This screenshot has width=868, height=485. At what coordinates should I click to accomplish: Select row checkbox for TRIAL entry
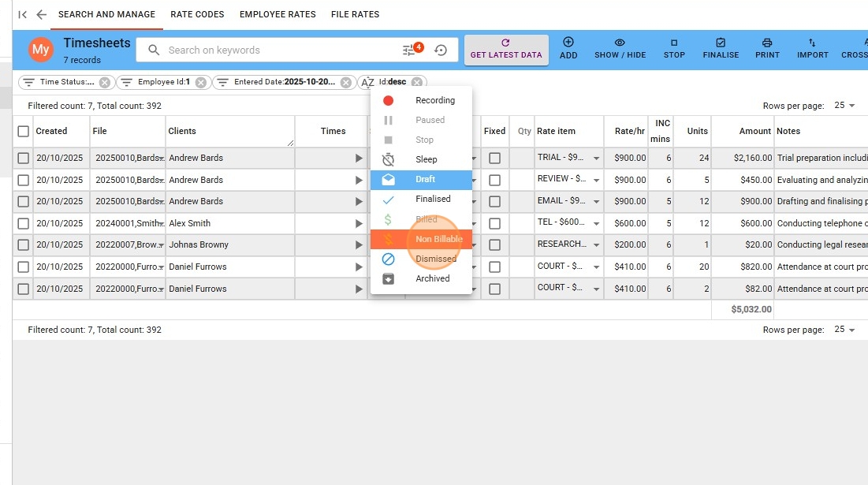pyautogui.click(x=23, y=159)
